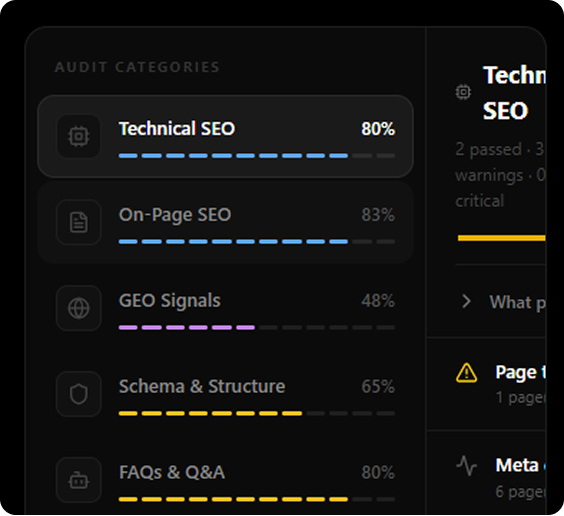The image size is (564, 516).
Task: Select the Technical SEO category
Action: click(x=226, y=136)
